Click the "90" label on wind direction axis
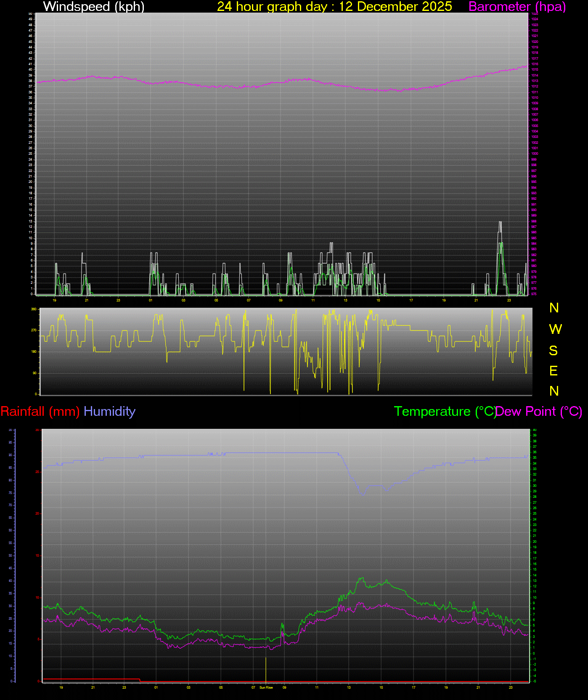Image resolution: width=588 pixels, height=700 pixels. click(34, 373)
